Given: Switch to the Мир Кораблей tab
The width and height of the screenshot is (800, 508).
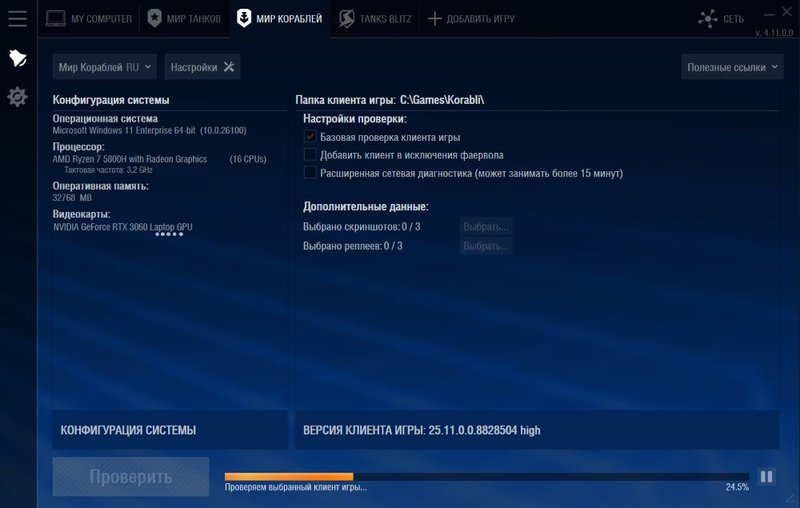Looking at the screenshot, I should click(x=279, y=18).
